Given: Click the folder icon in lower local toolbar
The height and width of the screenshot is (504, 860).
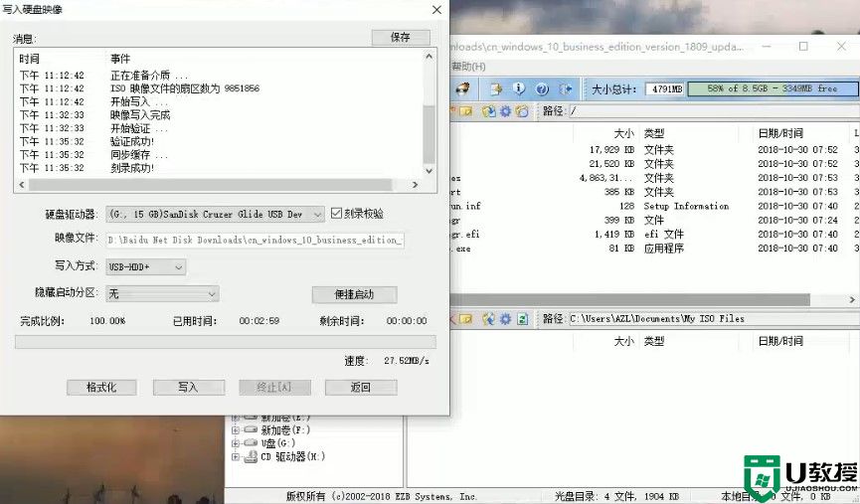Looking at the screenshot, I should tap(465, 319).
